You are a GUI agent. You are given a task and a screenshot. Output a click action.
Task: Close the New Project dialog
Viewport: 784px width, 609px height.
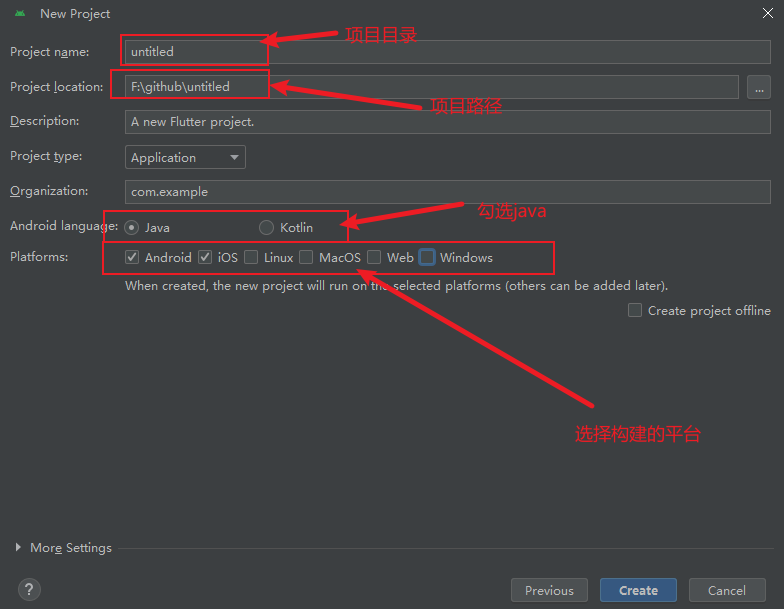click(764, 14)
